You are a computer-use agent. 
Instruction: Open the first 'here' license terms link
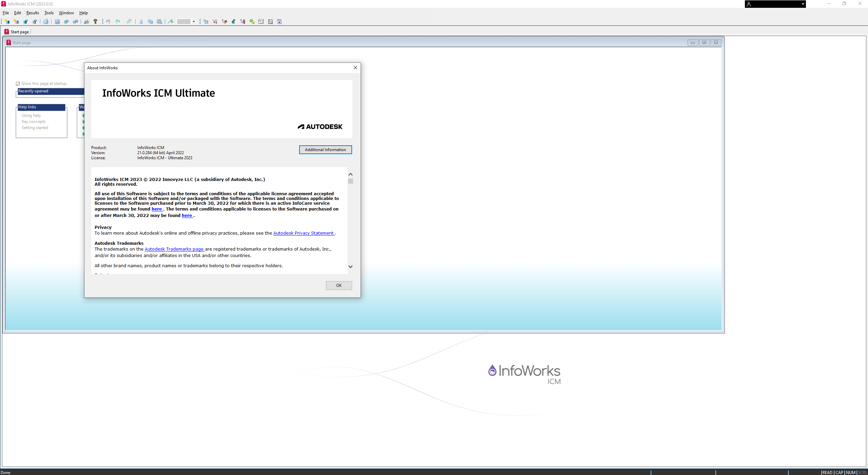pos(157,209)
